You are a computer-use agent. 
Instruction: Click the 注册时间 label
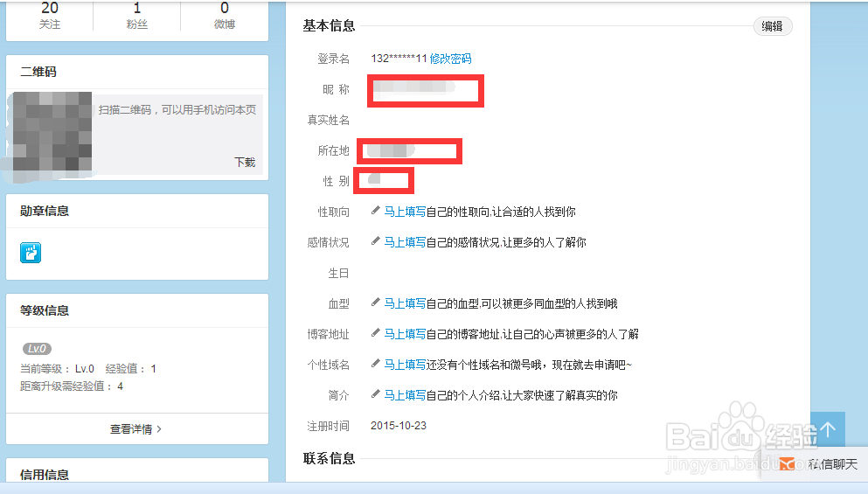click(x=329, y=426)
